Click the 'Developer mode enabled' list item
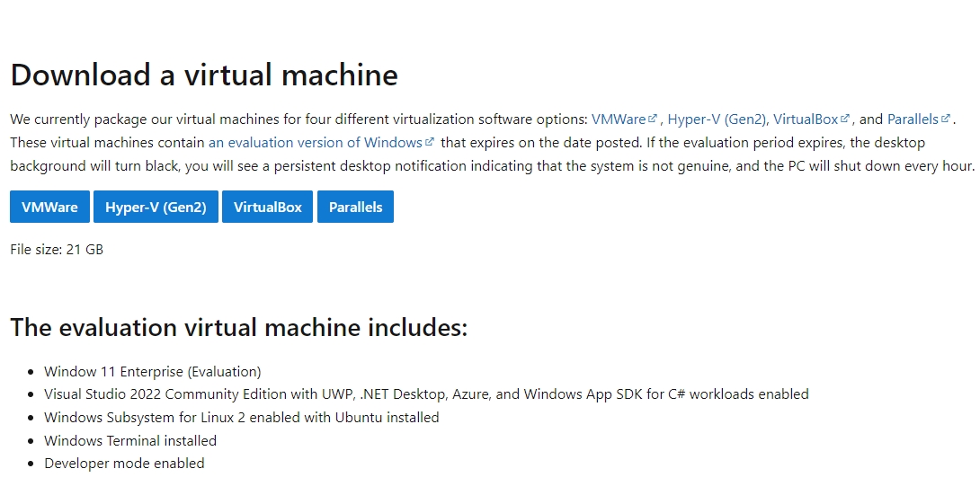 point(124,464)
